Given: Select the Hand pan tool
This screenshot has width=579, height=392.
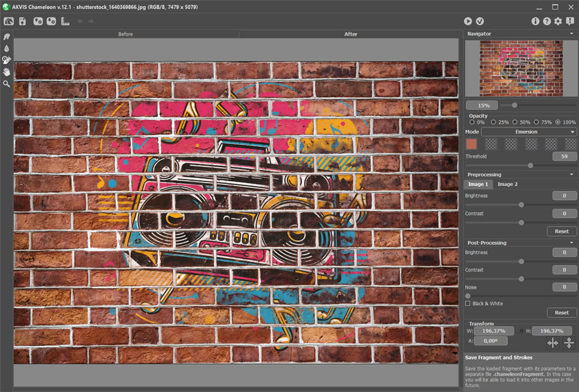Looking at the screenshot, I should pyautogui.click(x=7, y=72).
